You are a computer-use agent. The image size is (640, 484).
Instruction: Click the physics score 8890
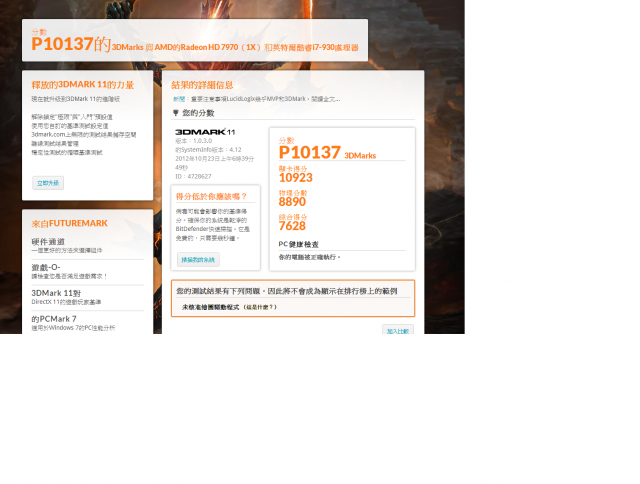coord(292,202)
